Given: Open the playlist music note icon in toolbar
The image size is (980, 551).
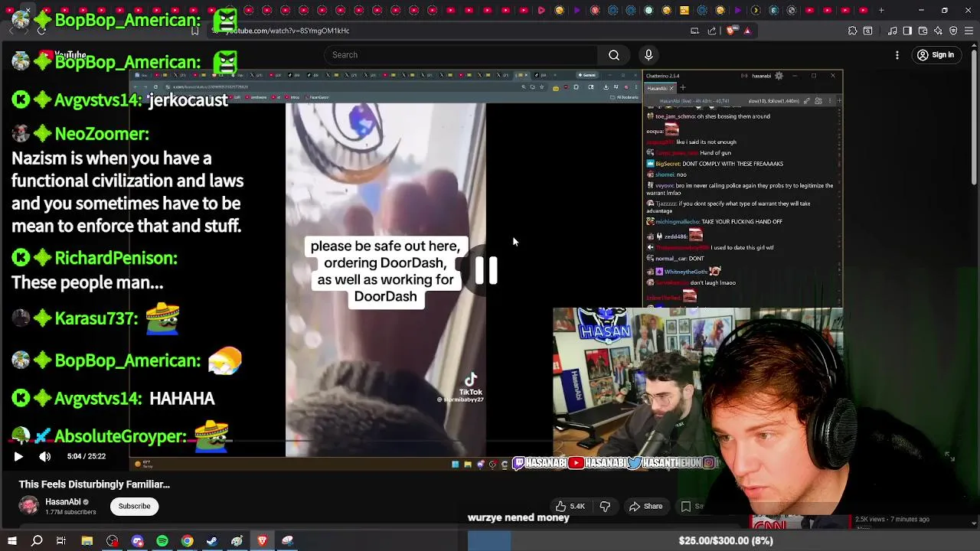Looking at the screenshot, I should pyautogui.click(x=893, y=31).
